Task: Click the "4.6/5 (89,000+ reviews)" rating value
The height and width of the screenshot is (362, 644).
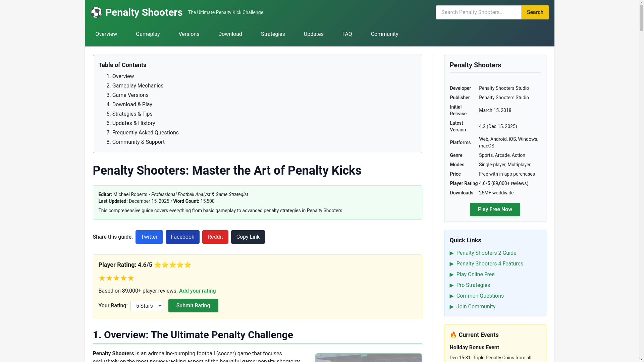Action: pos(503,183)
